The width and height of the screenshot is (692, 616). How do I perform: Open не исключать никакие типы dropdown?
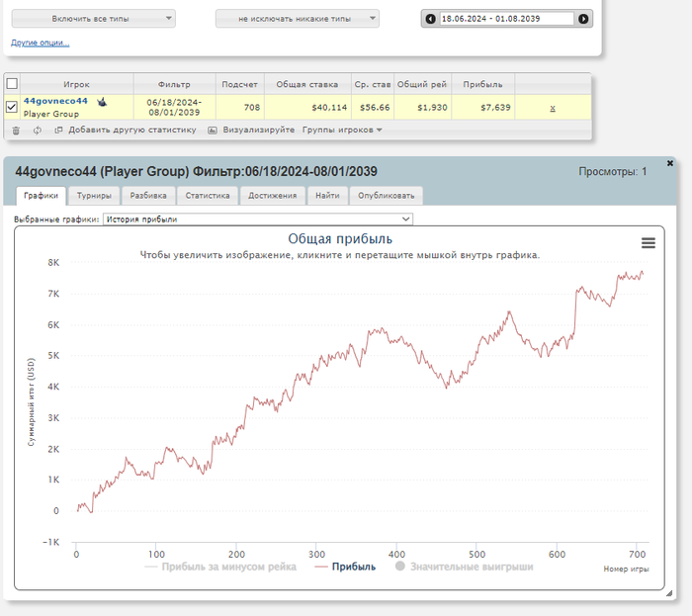(x=297, y=19)
